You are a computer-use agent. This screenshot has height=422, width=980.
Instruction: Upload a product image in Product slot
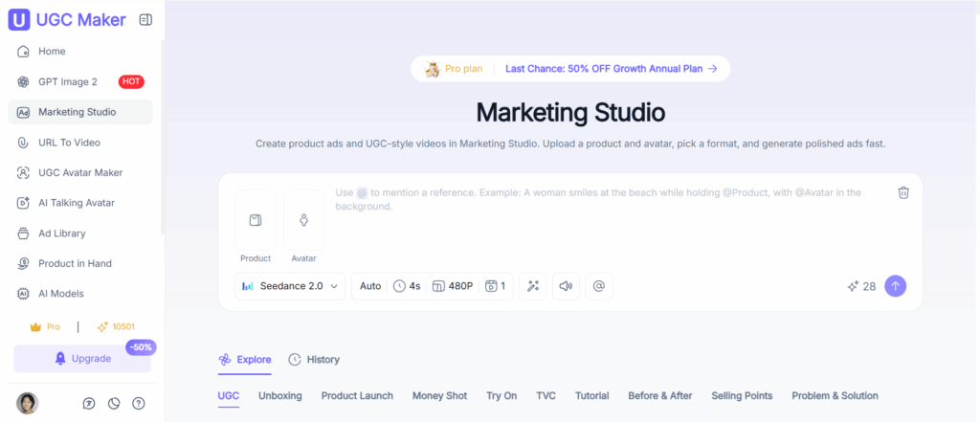point(255,220)
